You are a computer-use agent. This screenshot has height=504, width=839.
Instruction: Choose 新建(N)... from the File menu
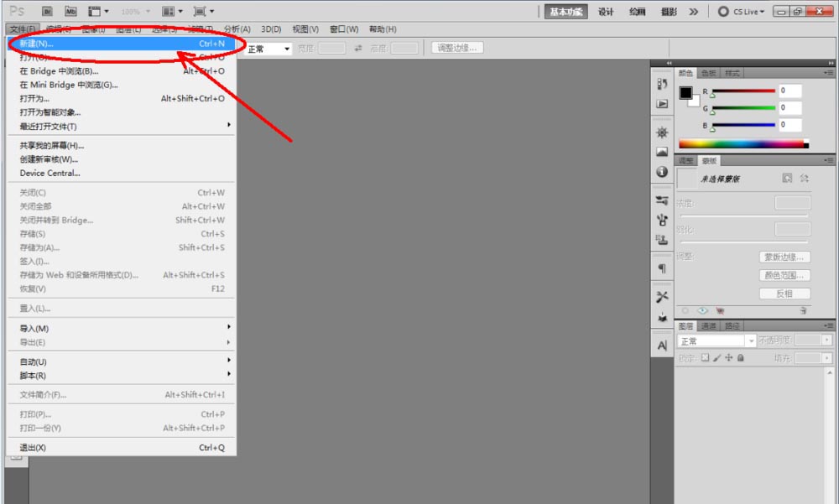coord(121,44)
